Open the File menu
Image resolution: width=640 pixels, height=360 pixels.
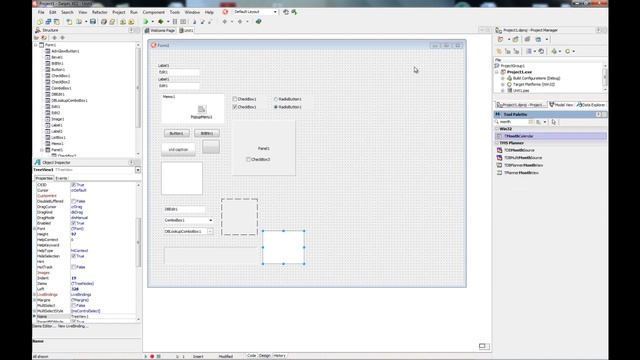[x=41, y=12]
